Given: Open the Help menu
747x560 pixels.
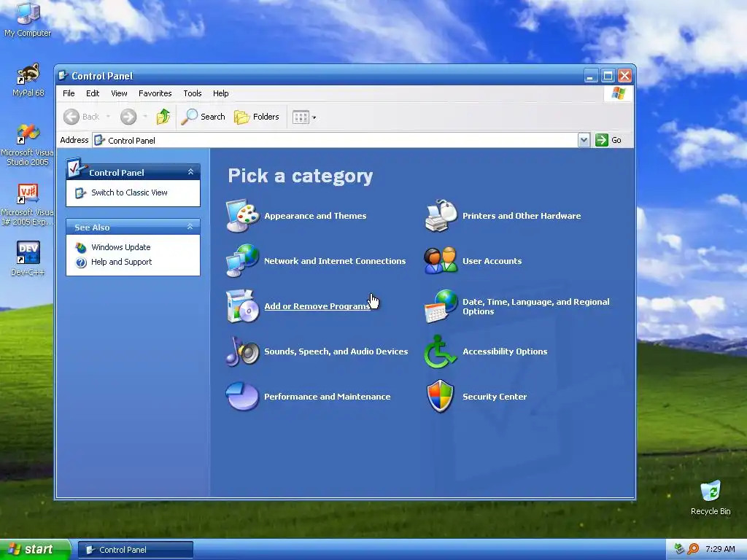Looking at the screenshot, I should (x=220, y=93).
